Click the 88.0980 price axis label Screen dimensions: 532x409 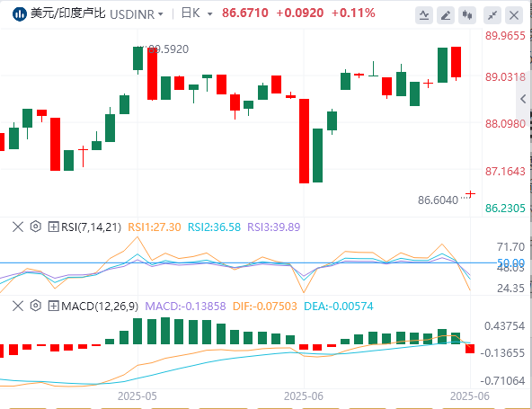coord(505,124)
